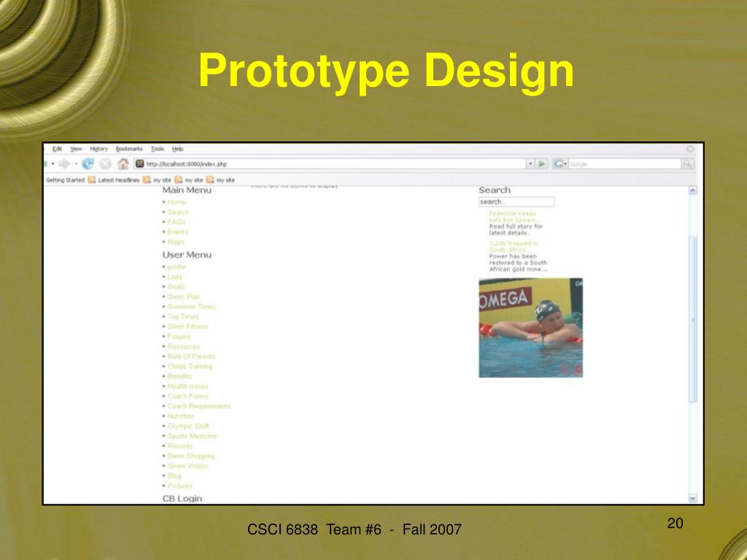Open the profile link in User Menu

(x=177, y=267)
